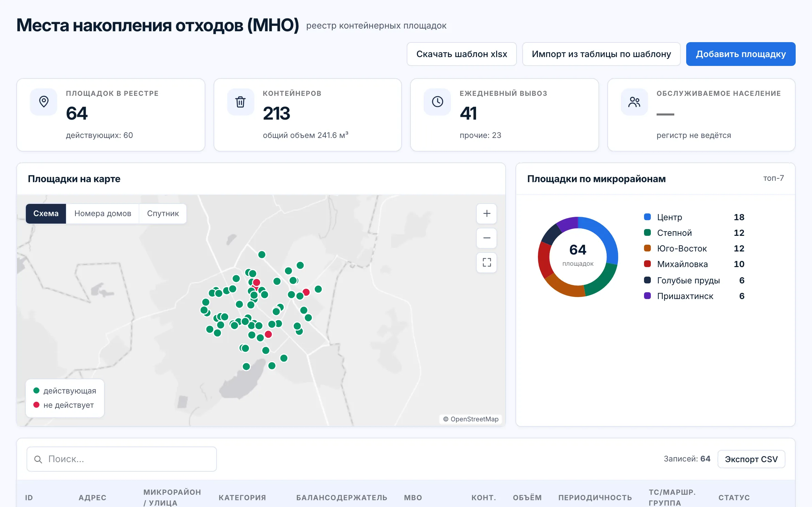The height and width of the screenshot is (507, 812).
Task: Sort table by БАЛАНСОДЕРЖАТЕЛЬ column header
Action: coord(341,497)
